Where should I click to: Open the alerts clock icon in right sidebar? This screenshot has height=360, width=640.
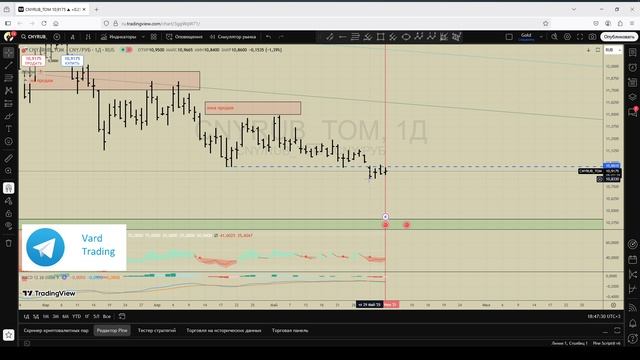click(633, 67)
